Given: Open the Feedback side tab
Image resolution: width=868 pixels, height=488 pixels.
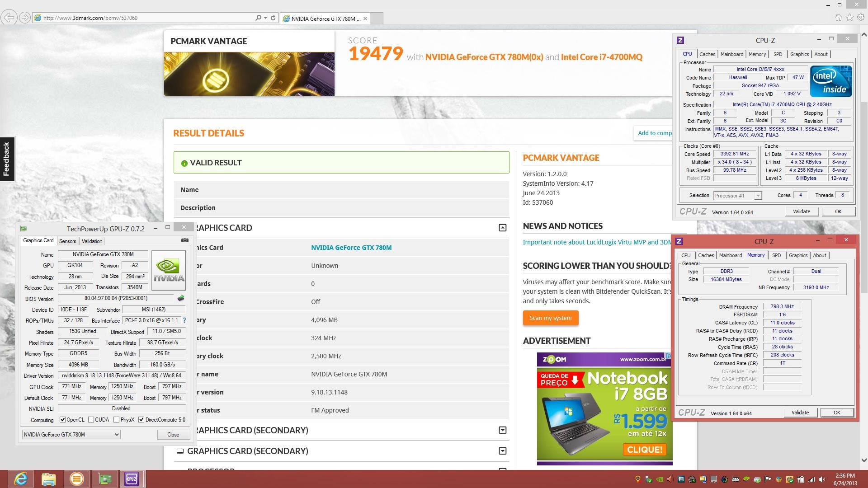Looking at the screenshot, I should (7, 159).
